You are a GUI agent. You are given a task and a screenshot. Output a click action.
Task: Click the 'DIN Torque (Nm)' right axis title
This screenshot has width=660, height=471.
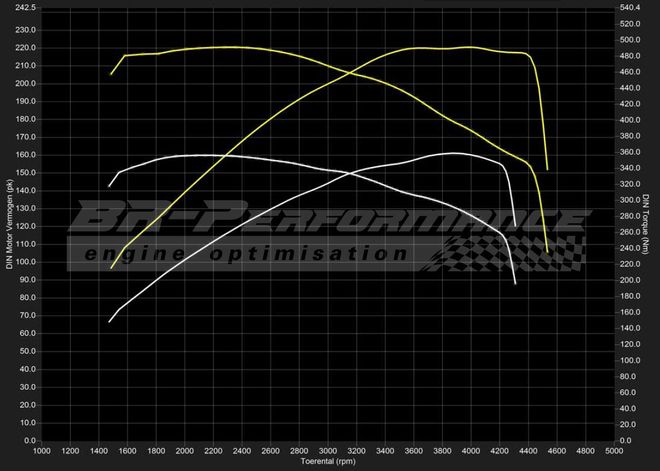click(x=649, y=222)
